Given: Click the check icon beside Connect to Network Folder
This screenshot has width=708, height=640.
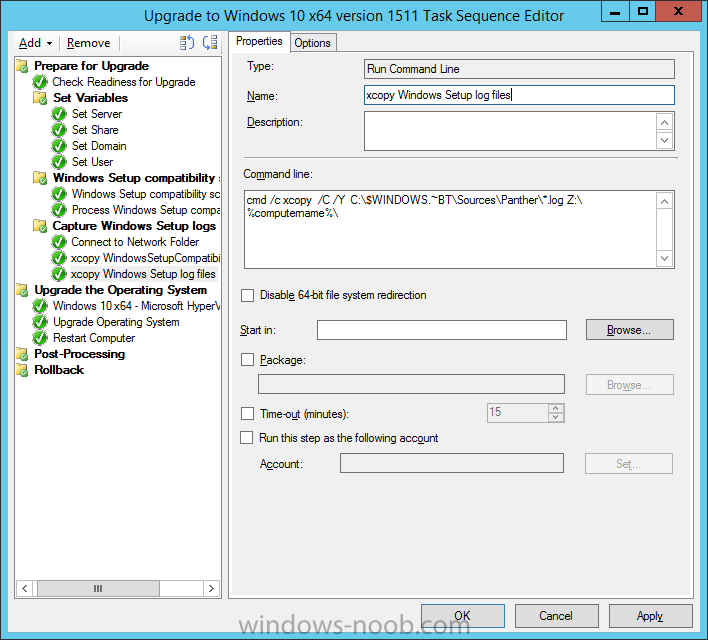Looking at the screenshot, I should pyautogui.click(x=59, y=242).
